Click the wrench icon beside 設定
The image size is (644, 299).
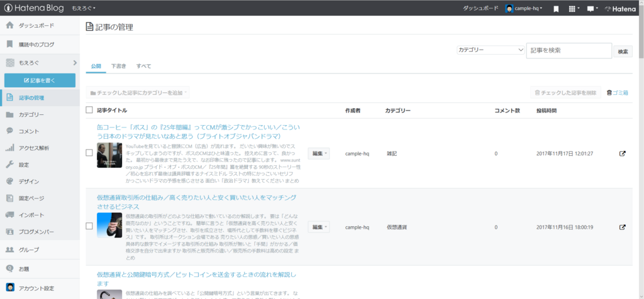coord(10,165)
